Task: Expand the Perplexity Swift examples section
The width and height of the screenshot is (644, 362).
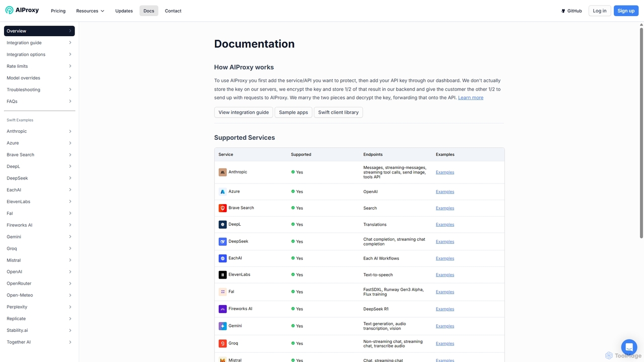Action: (x=39, y=307)
